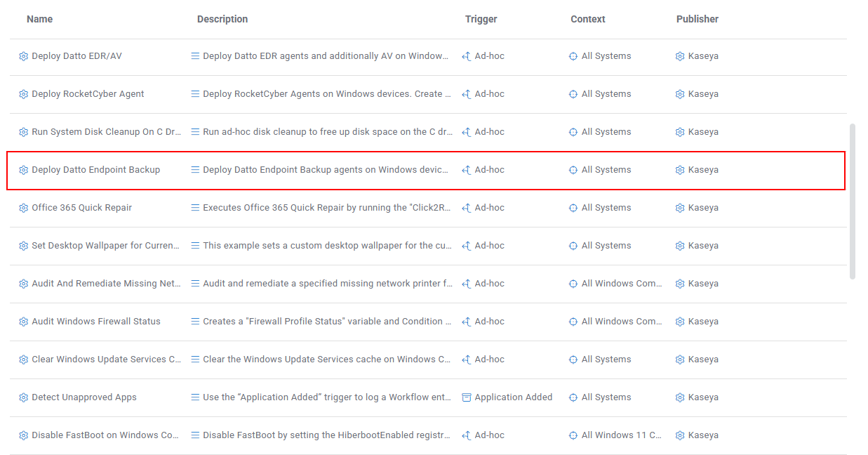Click context target icon beside All Windows 11 C...

[x=573, y=435]
